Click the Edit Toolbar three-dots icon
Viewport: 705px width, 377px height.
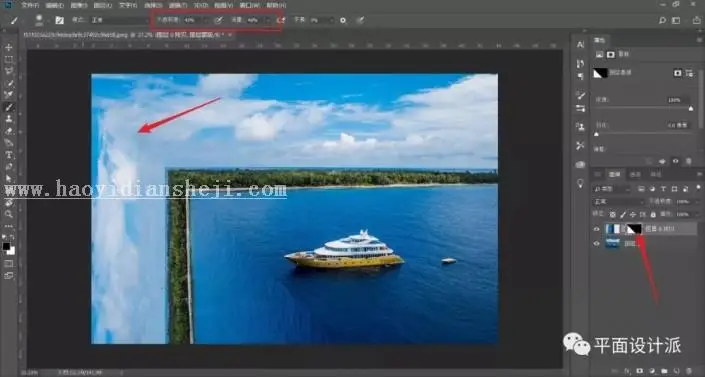(x=8, y=226)
